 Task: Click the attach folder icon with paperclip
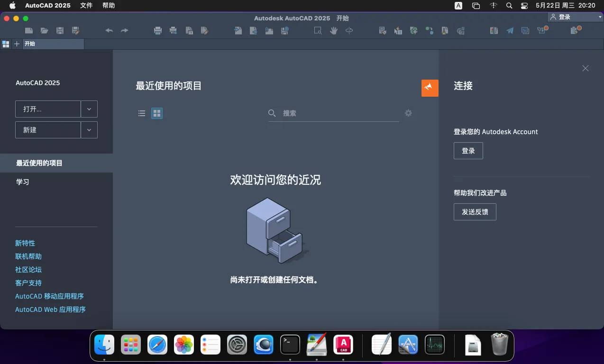pyautogui.click(x=269, y=31)
